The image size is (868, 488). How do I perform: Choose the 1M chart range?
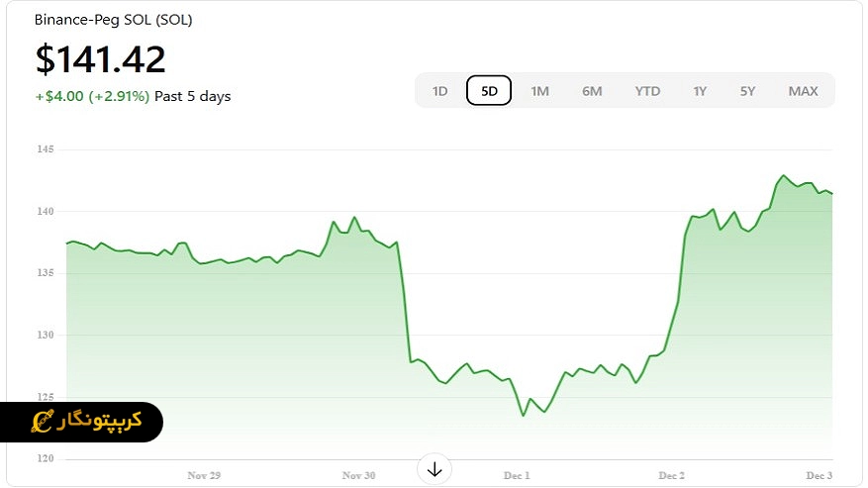(x=539, y=91)
